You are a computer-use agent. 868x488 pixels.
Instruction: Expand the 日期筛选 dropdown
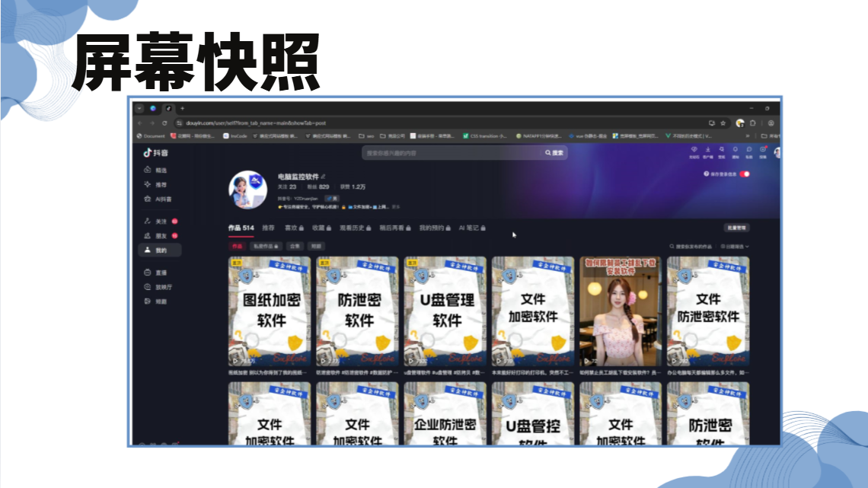tap(736, 246)
